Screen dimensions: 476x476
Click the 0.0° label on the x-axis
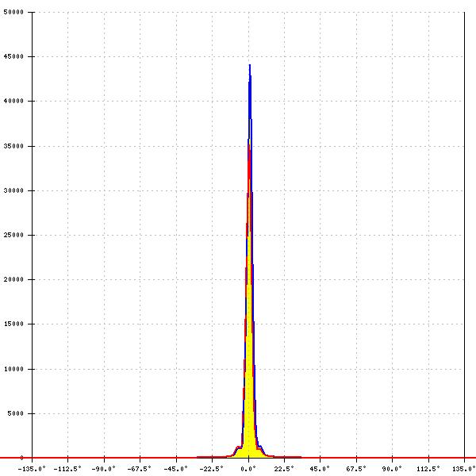[x=248, y=469]
